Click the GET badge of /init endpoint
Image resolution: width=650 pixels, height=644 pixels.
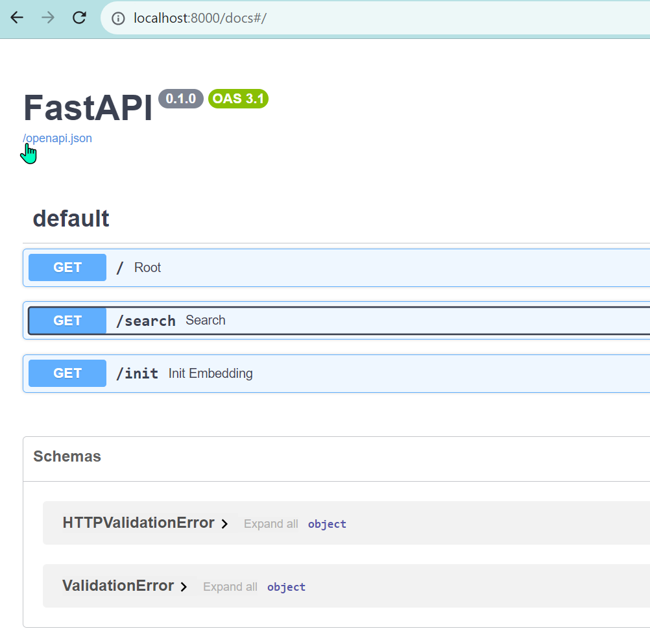[67, 373]
